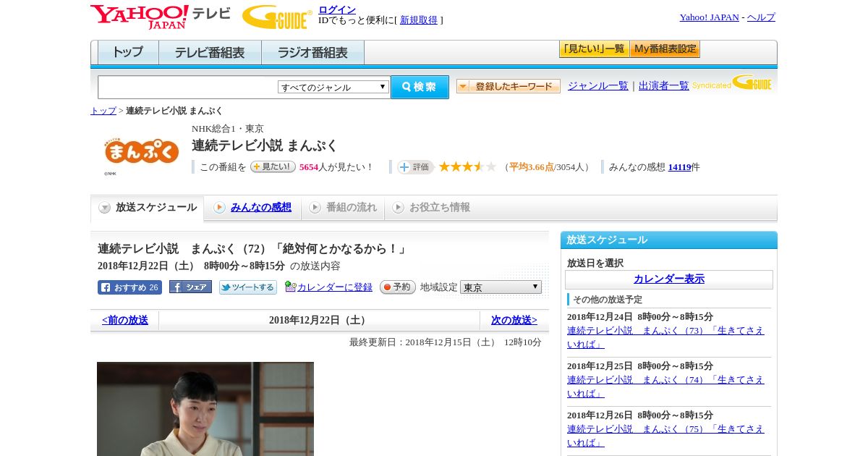868x456 pixels.
Task: Click the Syndicated G-GUIDE logo near search
Action: [731, 83]
